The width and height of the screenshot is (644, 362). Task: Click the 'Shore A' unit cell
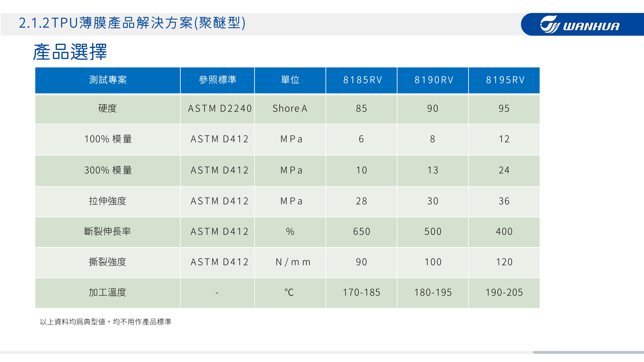(290, 108)
